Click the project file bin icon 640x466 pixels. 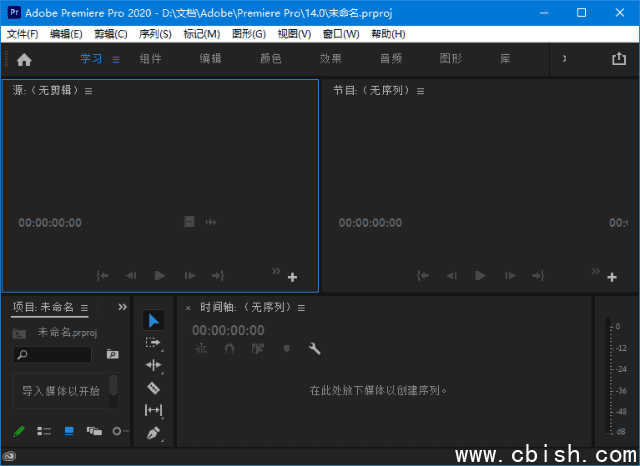tap(19, 333)
